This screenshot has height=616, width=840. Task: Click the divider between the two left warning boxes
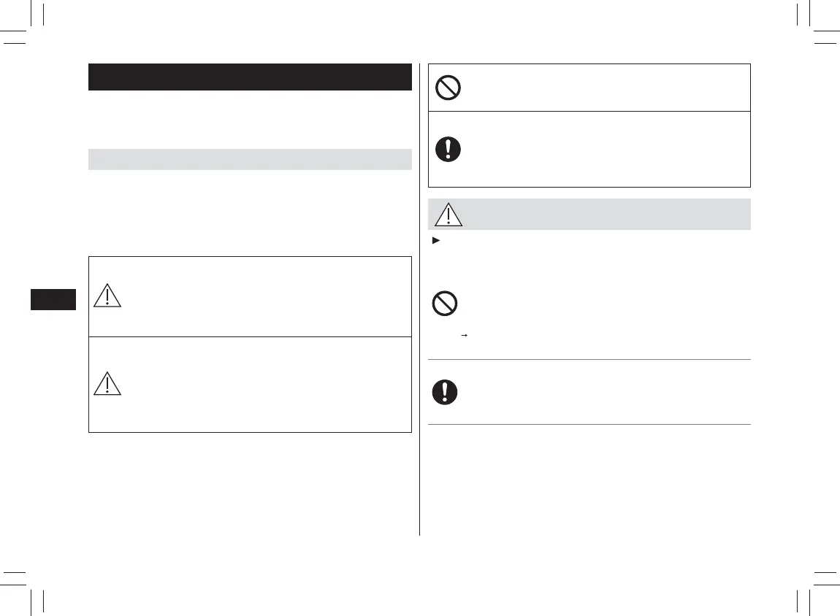pos(250,336)
